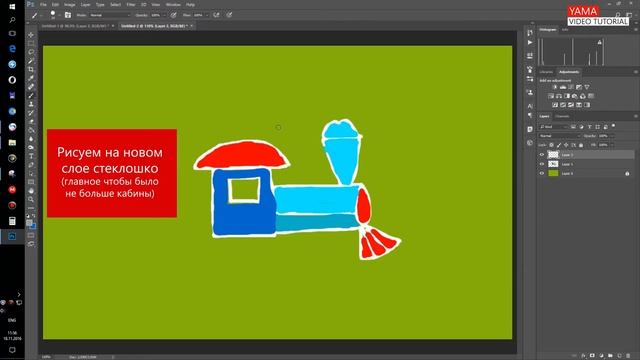Toggle lock transparent pixels
640x360 pixels.
tap(551, 145)
